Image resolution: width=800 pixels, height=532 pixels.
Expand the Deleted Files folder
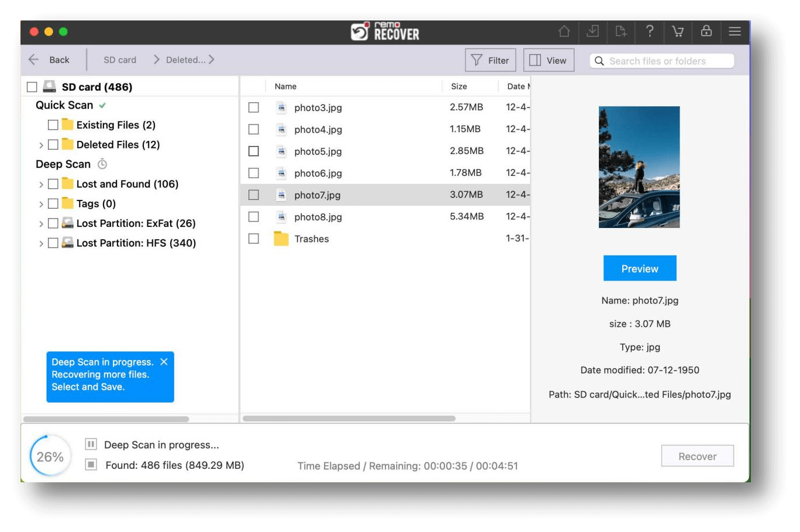tap(41, 145)
